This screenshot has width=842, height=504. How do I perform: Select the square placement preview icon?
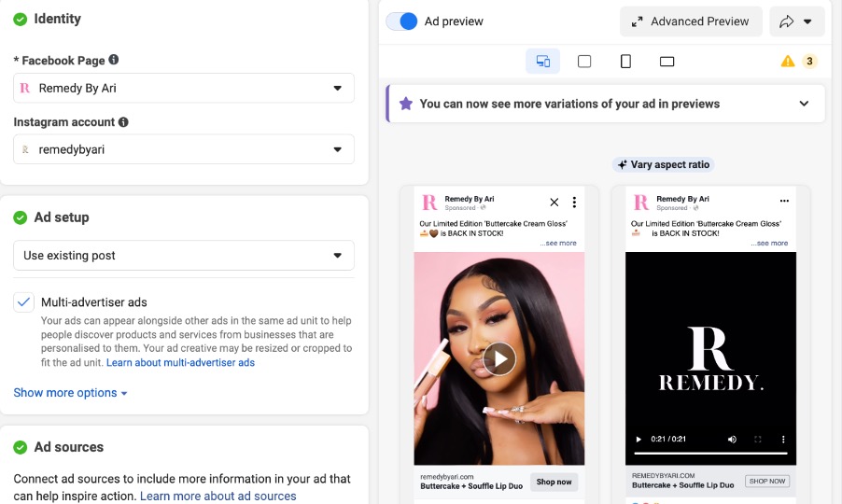(584, 62)
